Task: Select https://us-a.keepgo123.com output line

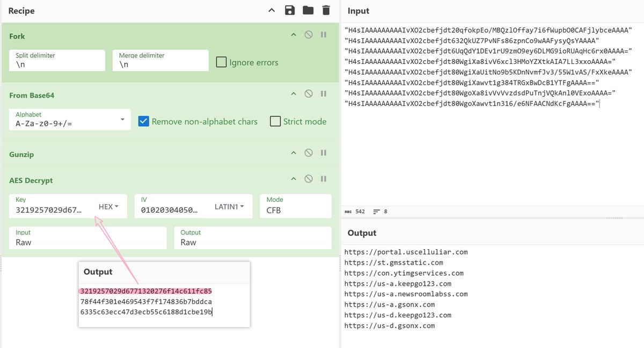Action: 398,284
